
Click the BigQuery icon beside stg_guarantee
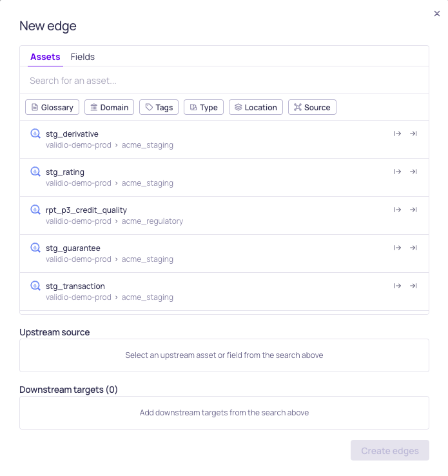[35, 248]
